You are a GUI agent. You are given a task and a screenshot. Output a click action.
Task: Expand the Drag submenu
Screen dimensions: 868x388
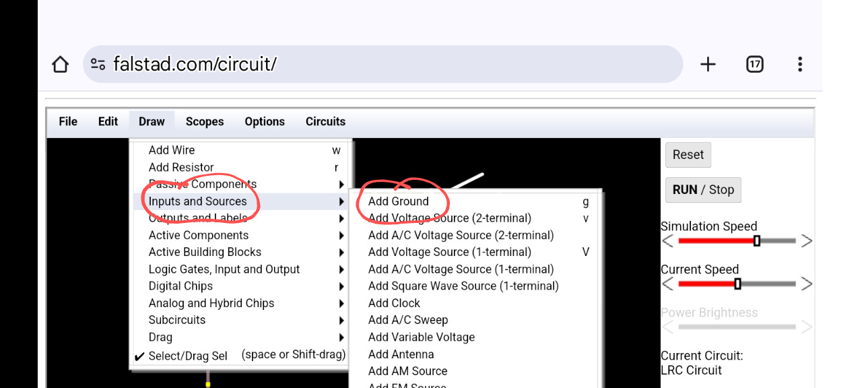tap(240, 337)
